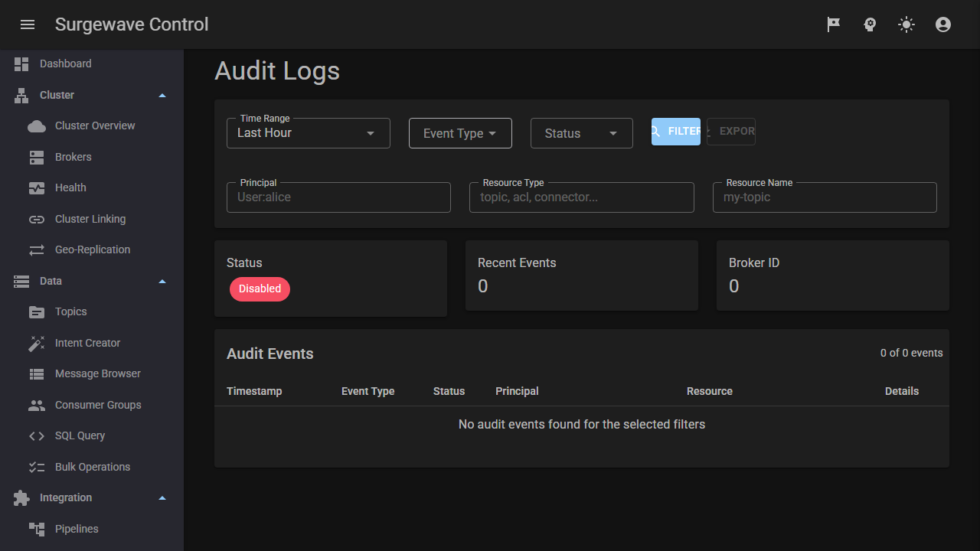
Task: Open Intent Creator page
Action: (x=92, y=344)
